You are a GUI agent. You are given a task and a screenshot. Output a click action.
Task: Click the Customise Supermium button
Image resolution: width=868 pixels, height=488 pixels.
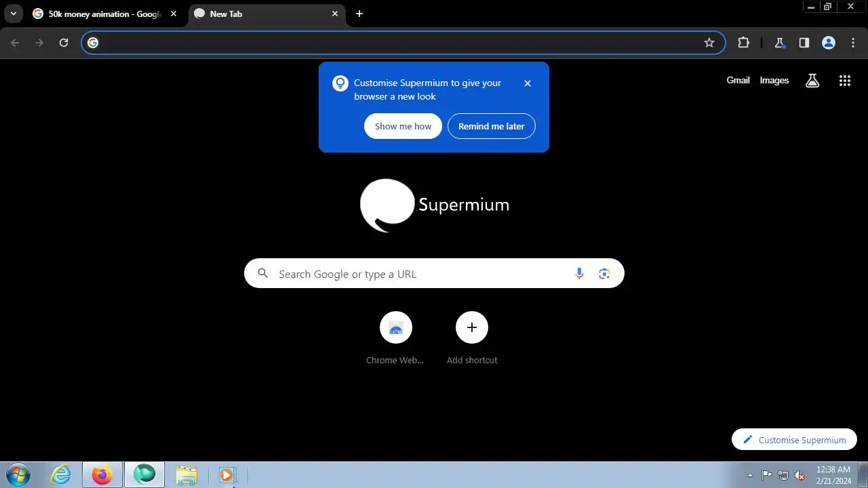click(794, 439)
